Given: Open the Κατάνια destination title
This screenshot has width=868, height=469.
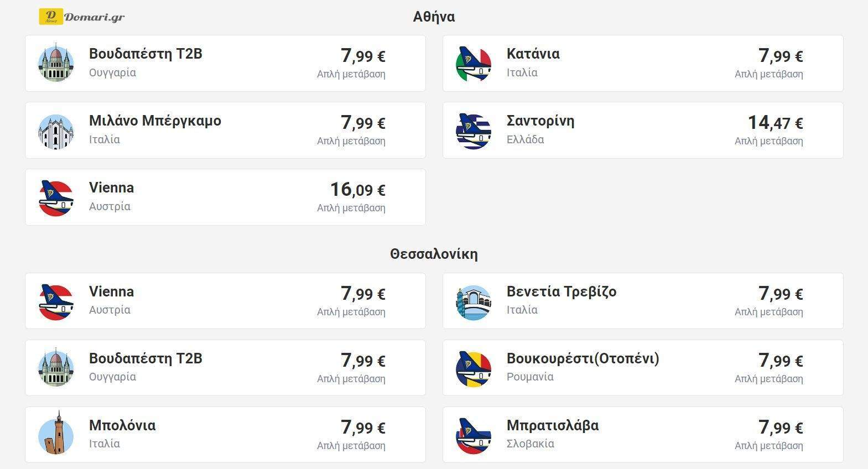Looking at the screenshot, I should tap(533, 54).
